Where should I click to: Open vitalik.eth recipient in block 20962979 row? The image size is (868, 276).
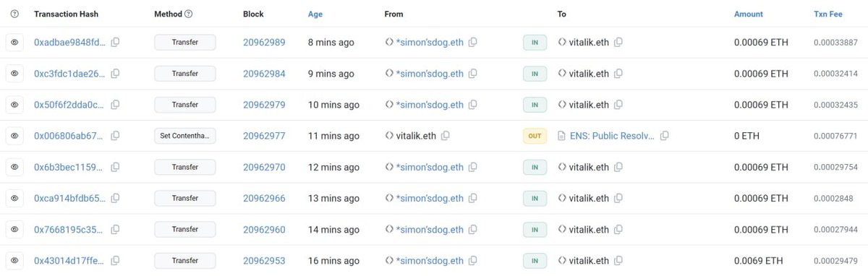589,105
